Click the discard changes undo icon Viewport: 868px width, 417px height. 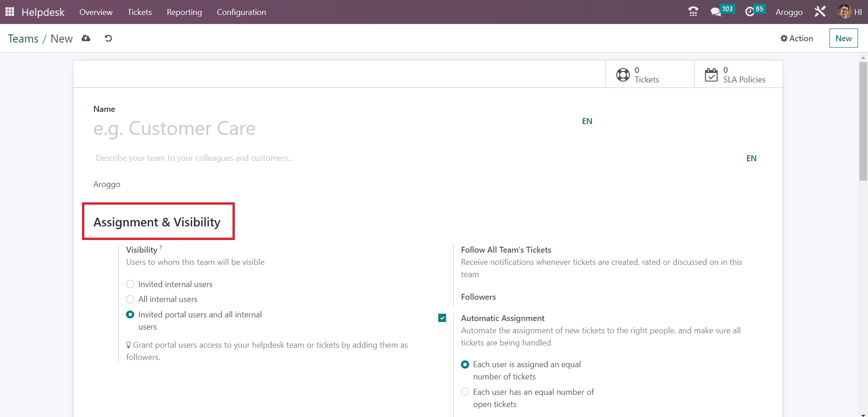(x=108, y=38)
